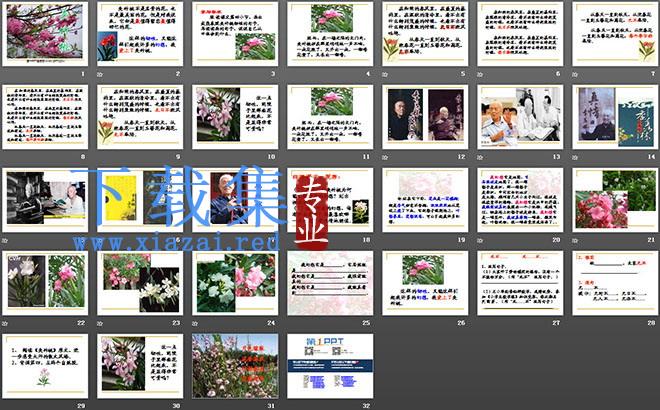The height and width of the screenshot is (410, 660).
Task: Click the animation star icon under slide 7
Action: coord(575,74)
